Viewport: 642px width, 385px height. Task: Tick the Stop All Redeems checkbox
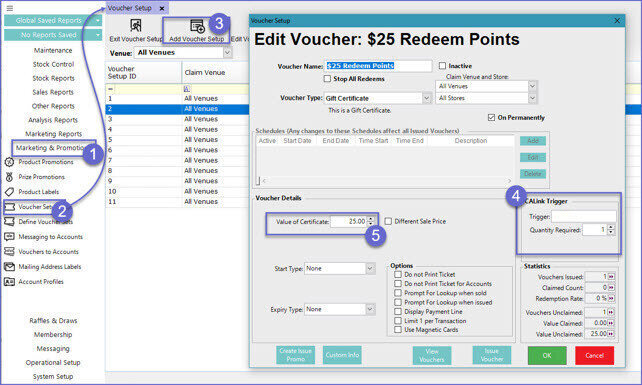327,79
